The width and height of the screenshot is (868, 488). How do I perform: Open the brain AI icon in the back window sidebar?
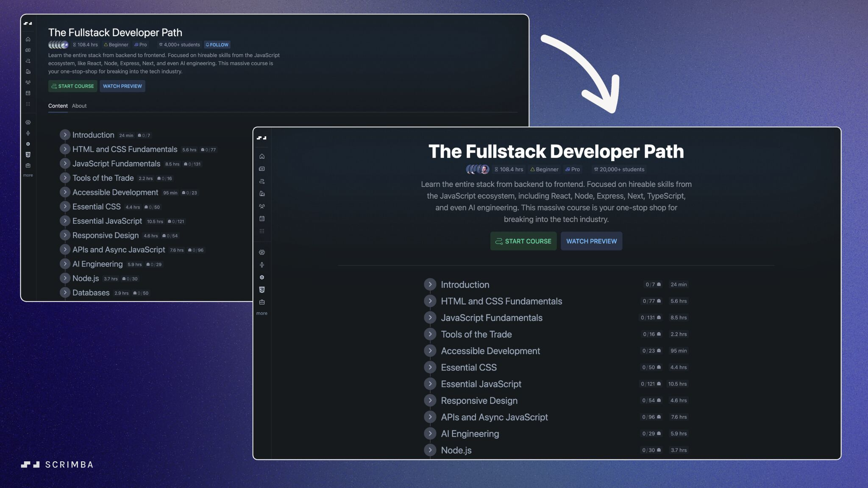click(x=28, y=123)
